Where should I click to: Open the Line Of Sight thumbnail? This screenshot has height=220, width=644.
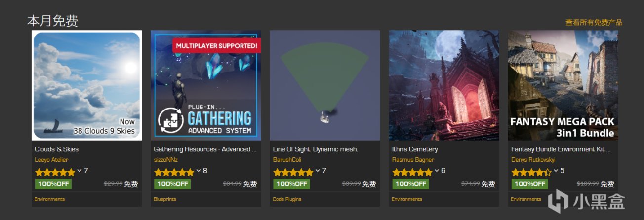point(324,85)
